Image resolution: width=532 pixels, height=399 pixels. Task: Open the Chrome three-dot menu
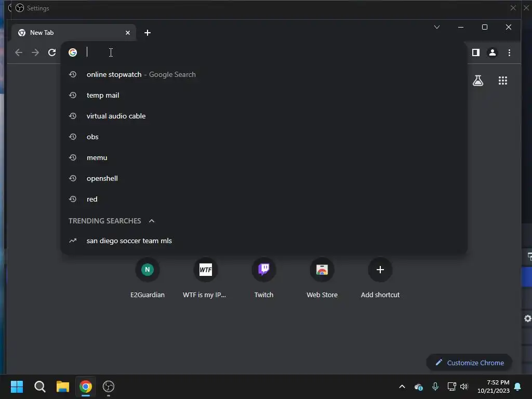point(509,52)
